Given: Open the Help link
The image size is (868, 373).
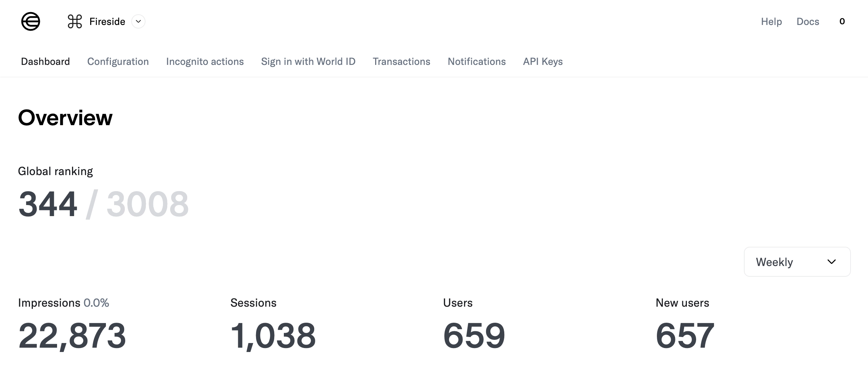Looking at the screenshot, I should tap(771, 21).
